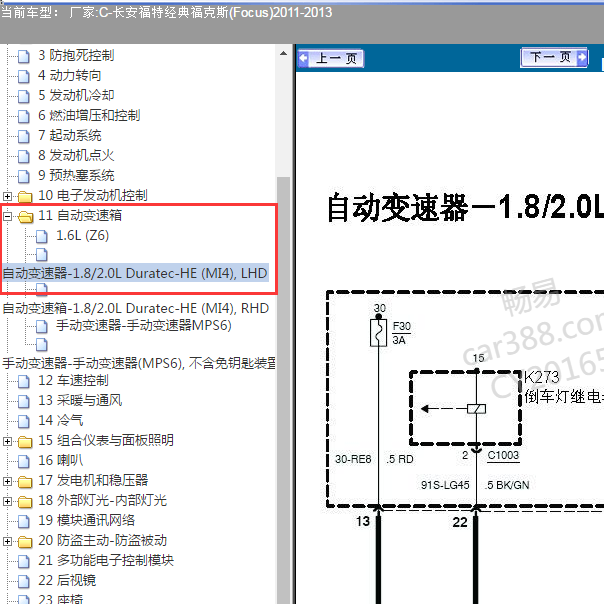Click the document icon beside 13 采暖与通风

[x=24, y=401]
